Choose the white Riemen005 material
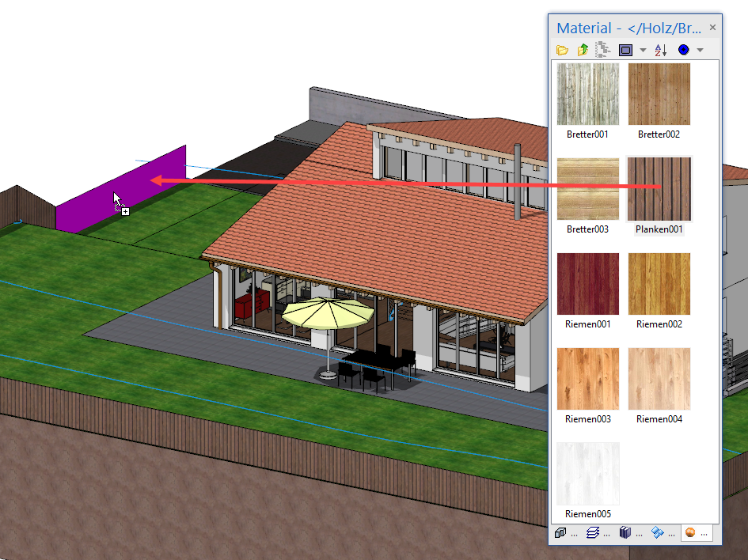Screen dimensions: 748x560 coord(588,474)
